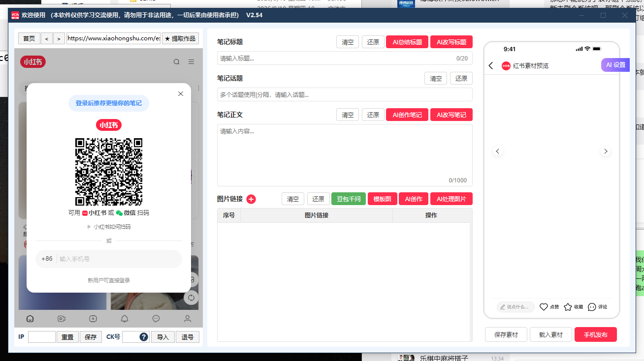The image size is (644, 361).
Task: Click the 点赞 heart icon in preview
Action: 544,307
